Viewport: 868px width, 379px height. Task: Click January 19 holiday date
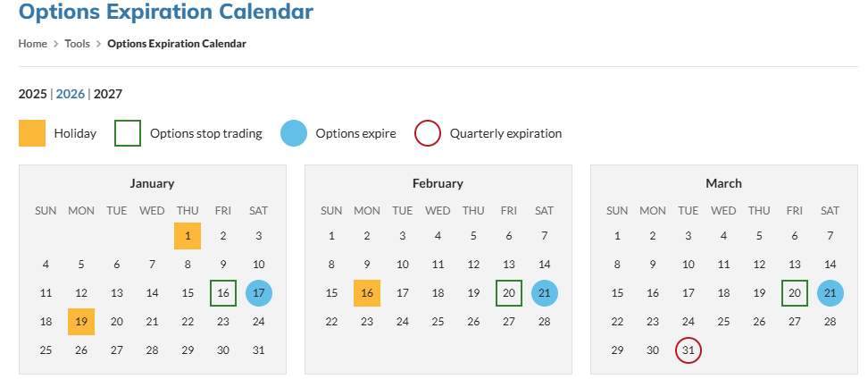click(81, 322)
